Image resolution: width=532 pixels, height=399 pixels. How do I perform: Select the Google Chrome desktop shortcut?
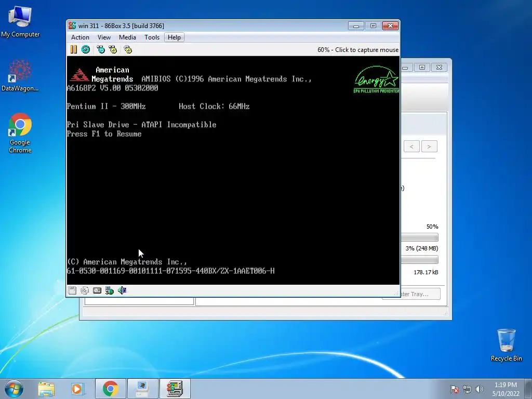(20, 133)
